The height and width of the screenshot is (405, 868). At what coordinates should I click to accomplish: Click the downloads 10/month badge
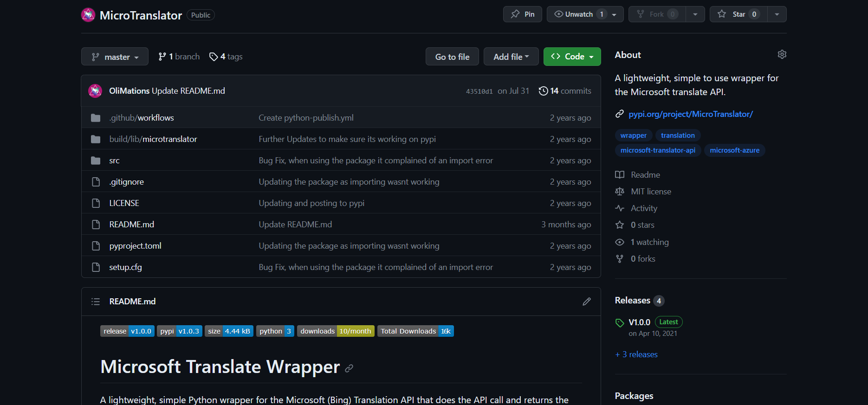336,331
